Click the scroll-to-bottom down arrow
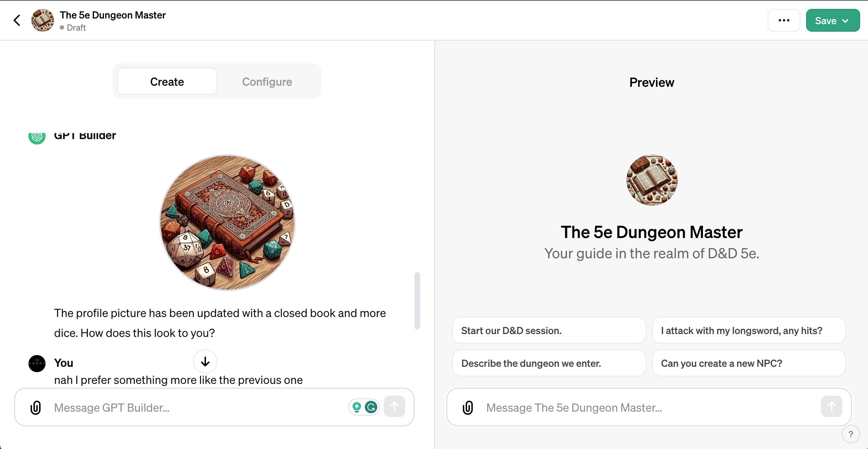Screen dimensions: 868x449 pyautogui.click(x=205, y=361)
